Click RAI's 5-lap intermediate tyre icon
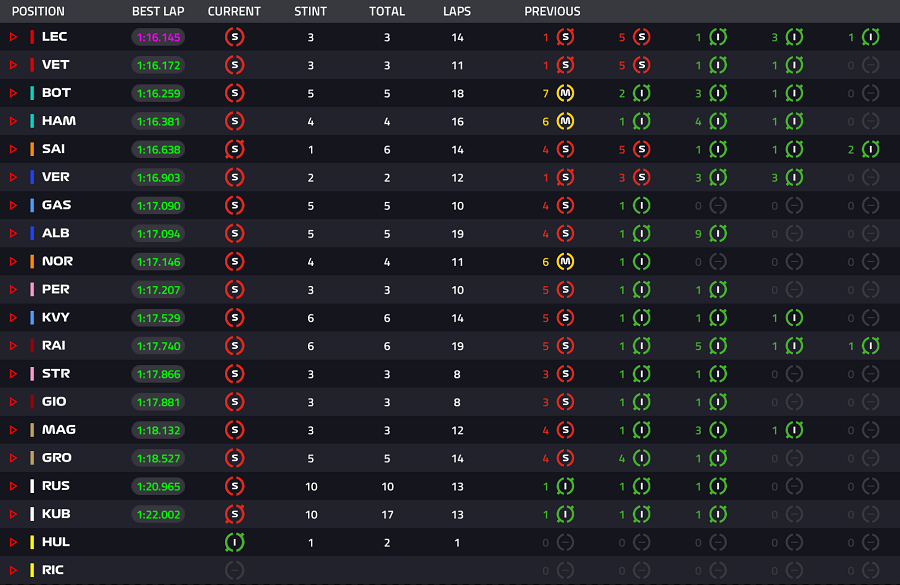 coord(718,346)
